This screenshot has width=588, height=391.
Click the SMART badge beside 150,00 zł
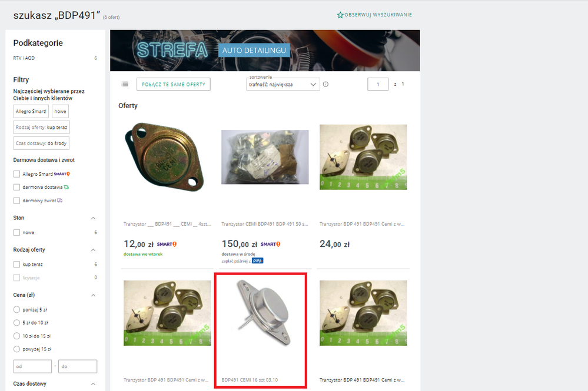270,244
